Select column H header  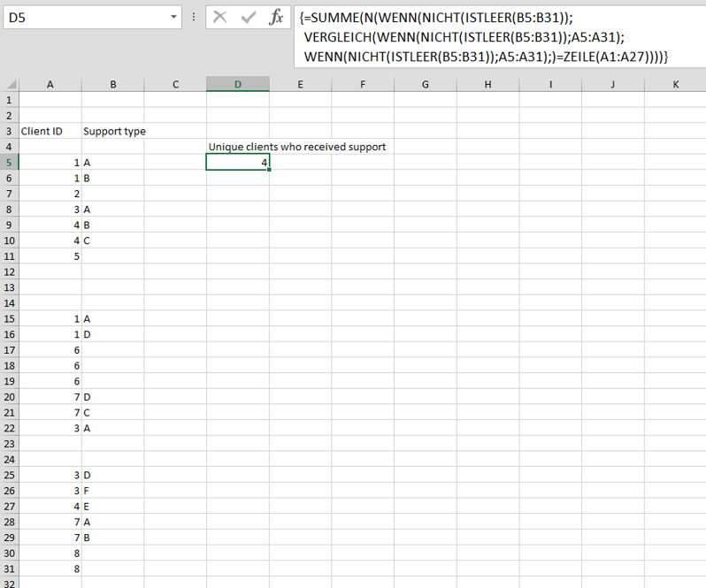tap(488, 84)
